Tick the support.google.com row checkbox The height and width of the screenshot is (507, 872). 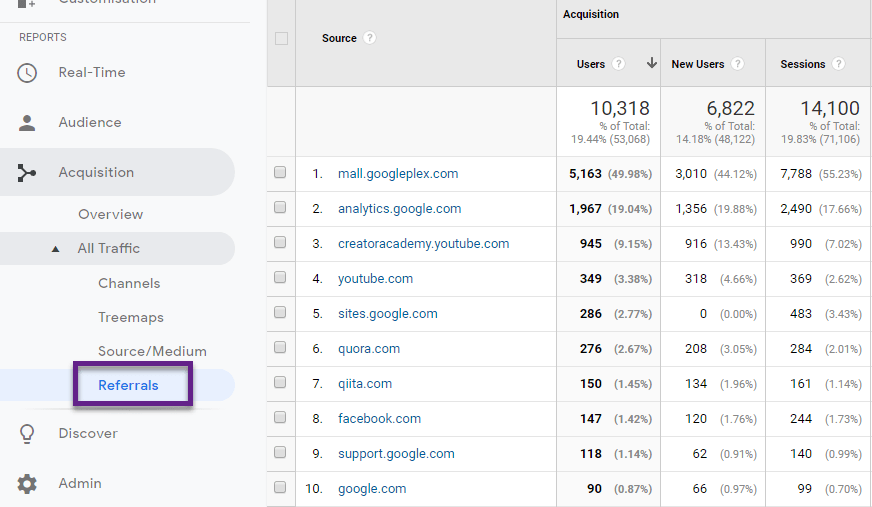click(280, 453)
